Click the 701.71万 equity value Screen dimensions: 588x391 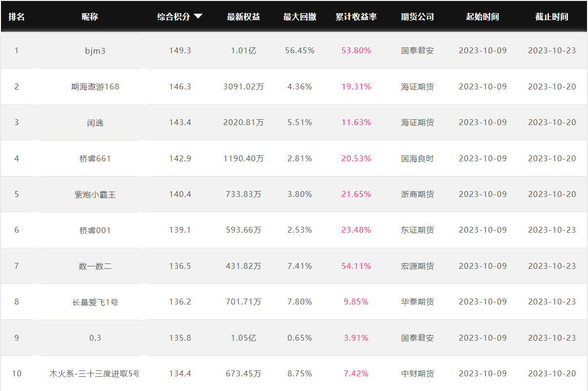tap(243, 302)
